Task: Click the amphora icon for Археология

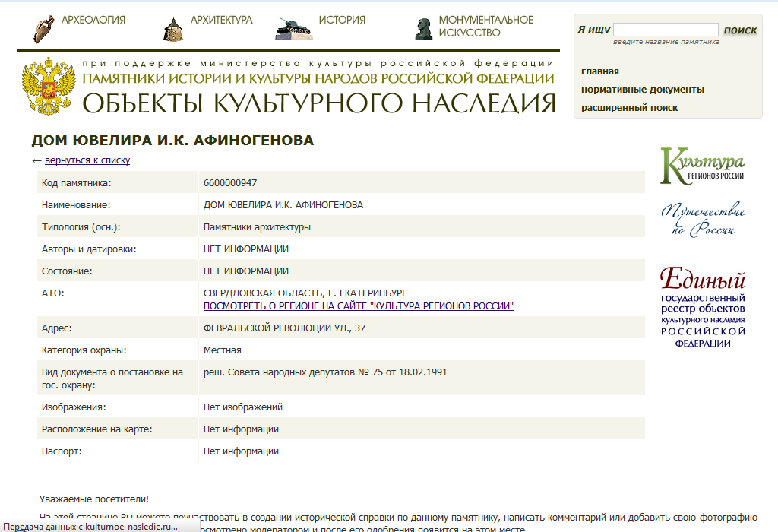Action: [x=43, y=28]
